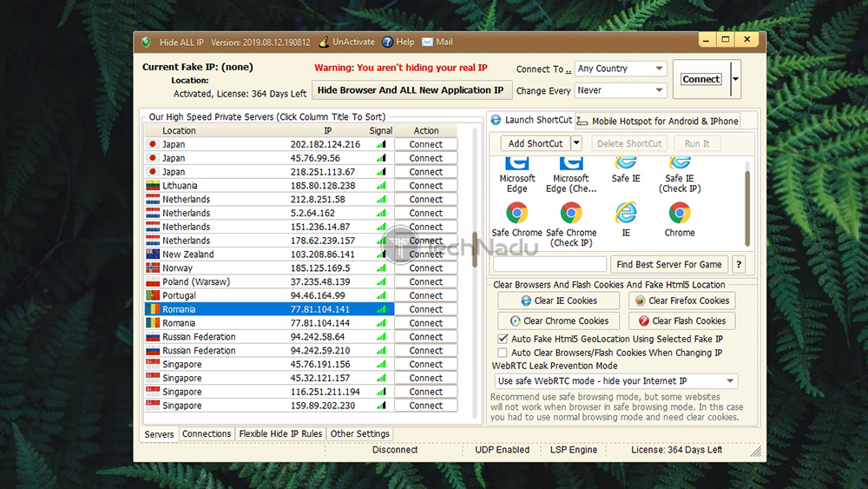Toggle Auto Fake Html5 GeoLocation checkbox
The image size is (868, 489).
pyautogui.click(x=503, y=339)
